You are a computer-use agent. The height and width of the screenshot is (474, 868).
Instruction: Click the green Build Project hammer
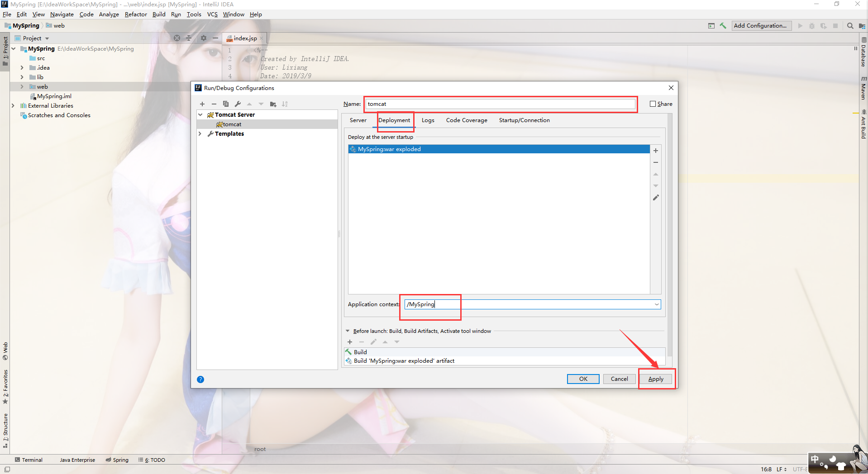tap(723, 26)
